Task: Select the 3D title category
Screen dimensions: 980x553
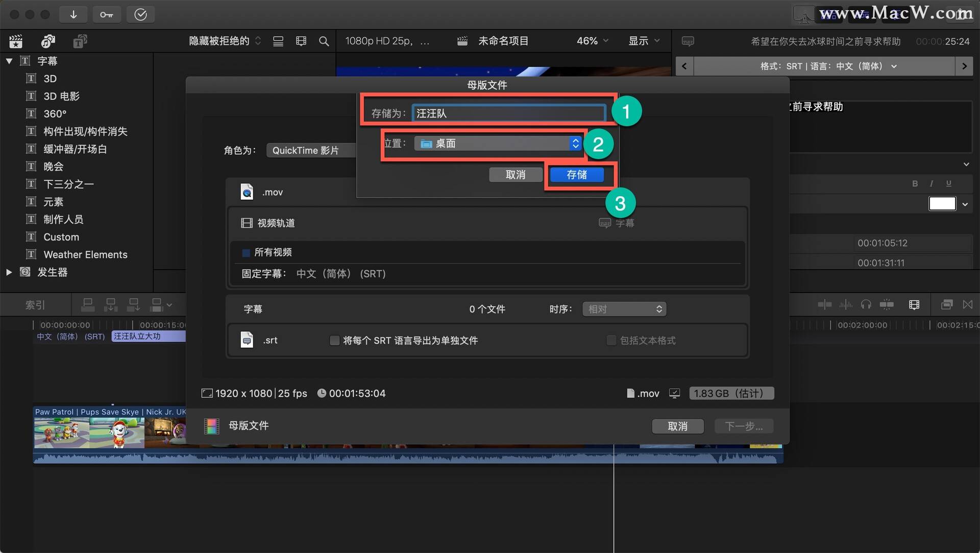Action: (x=50, y=79)
